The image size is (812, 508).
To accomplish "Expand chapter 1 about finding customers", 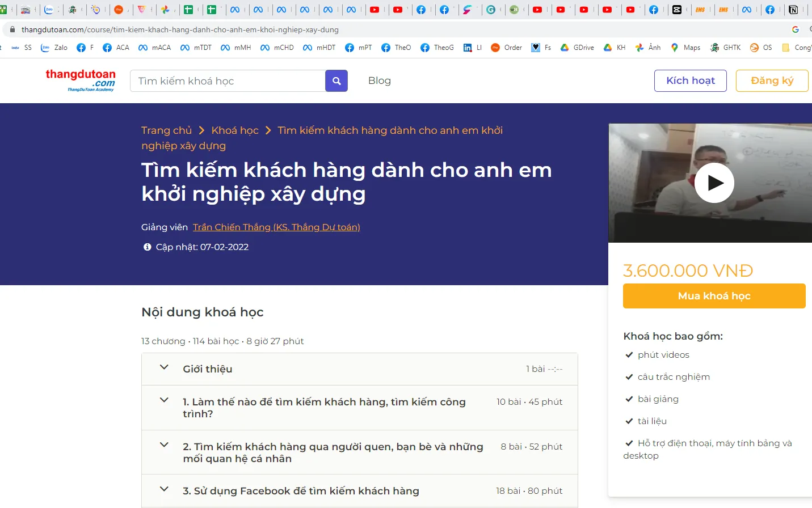I will point(164,400).
